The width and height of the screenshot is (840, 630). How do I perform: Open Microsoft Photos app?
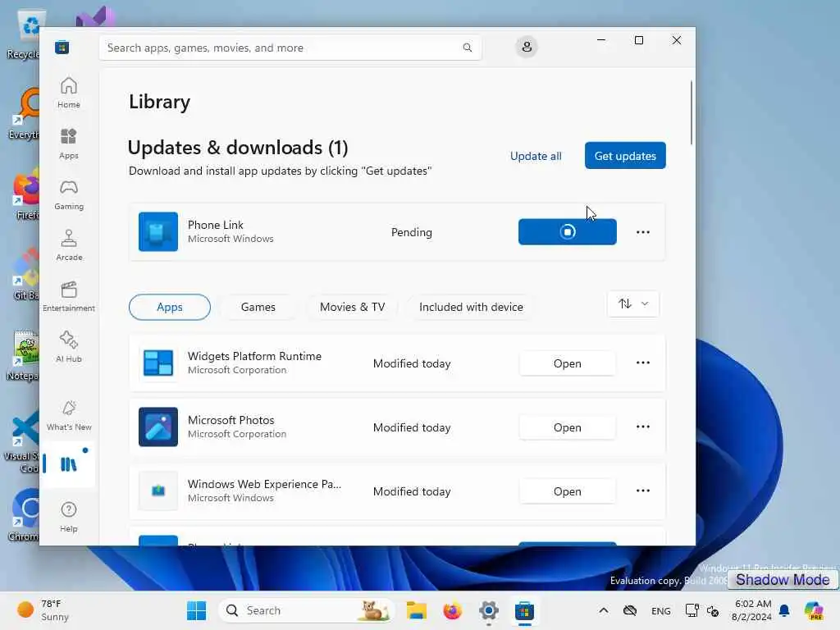pos(568,427)
